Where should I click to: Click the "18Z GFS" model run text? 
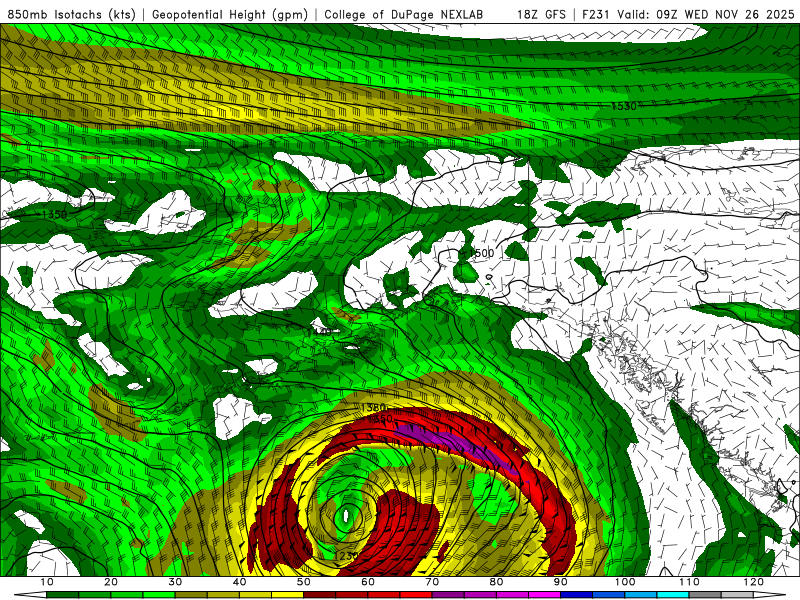541,14
